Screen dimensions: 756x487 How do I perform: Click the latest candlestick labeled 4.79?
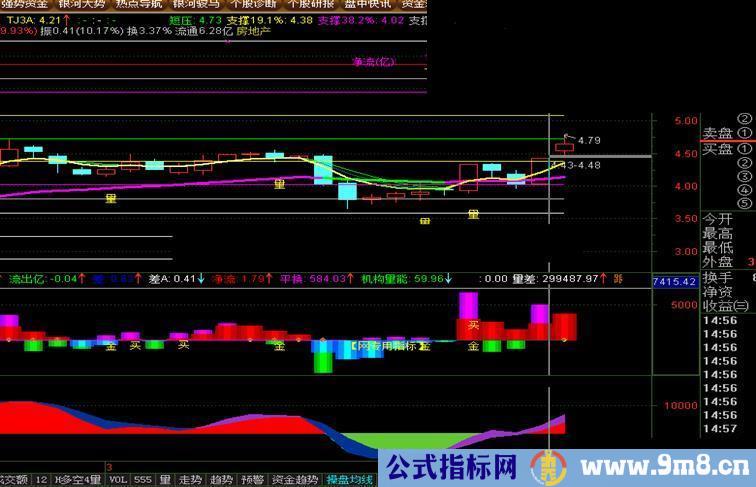click(565, 148)
